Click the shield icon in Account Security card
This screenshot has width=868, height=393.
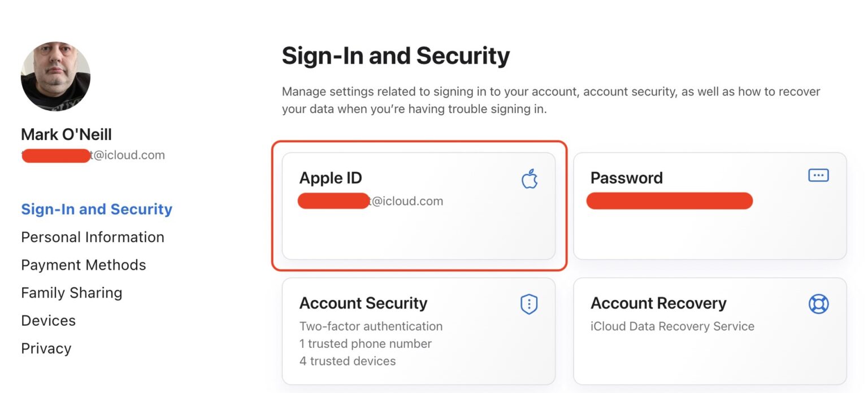529,304
